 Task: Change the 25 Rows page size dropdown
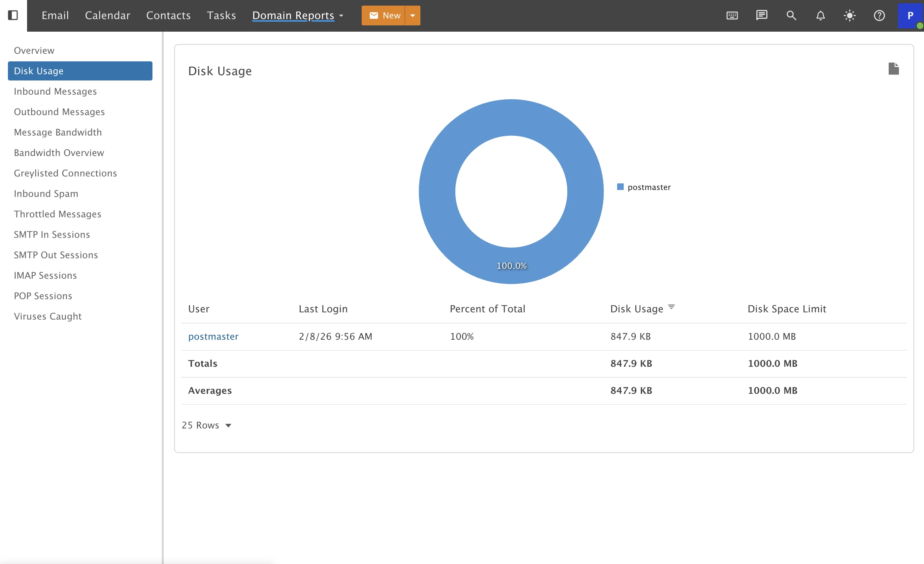207,425
